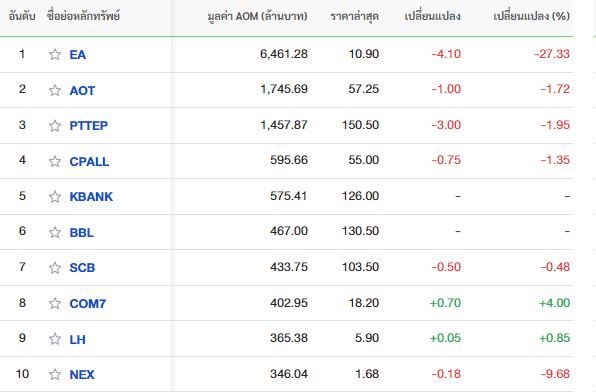
Task: Open the AOT stock symbol link
Action: [x=82, y=90]
